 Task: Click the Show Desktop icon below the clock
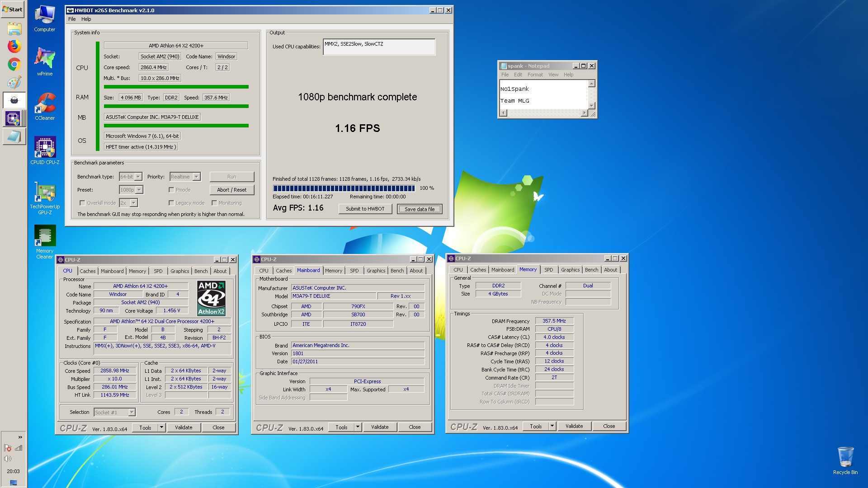(x=14, y=483)
